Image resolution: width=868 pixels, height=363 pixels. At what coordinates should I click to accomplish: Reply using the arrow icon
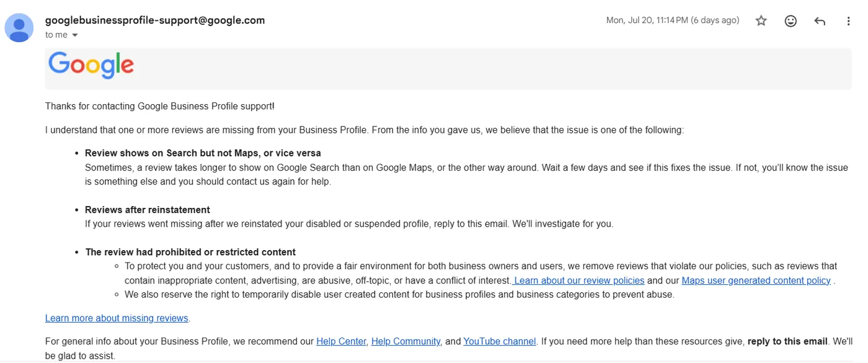point(820,21)
